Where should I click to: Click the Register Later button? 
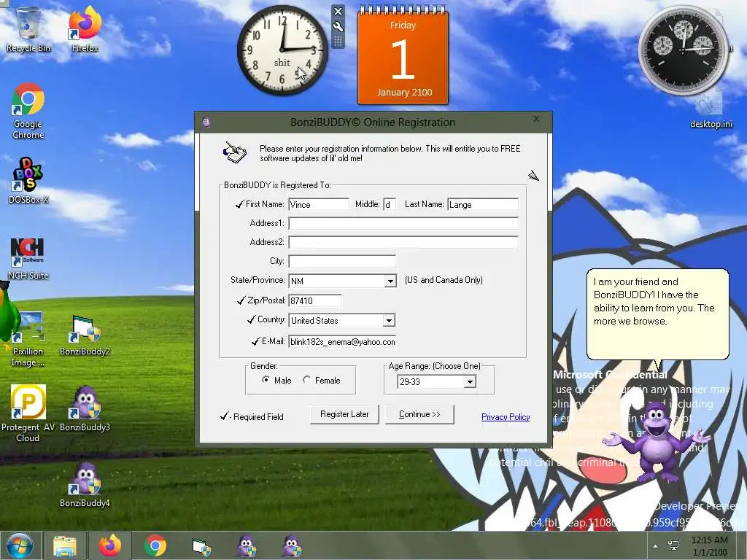point(344,414)
